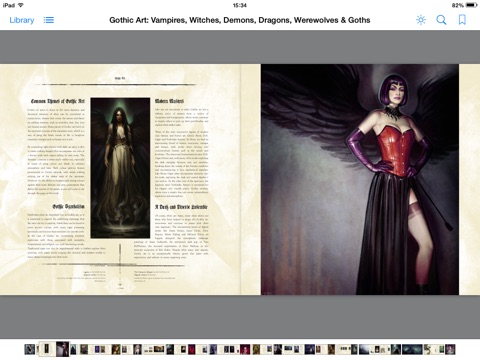Return to the Library
This screenshot has width=480, height=360.
tap(22, 20)
